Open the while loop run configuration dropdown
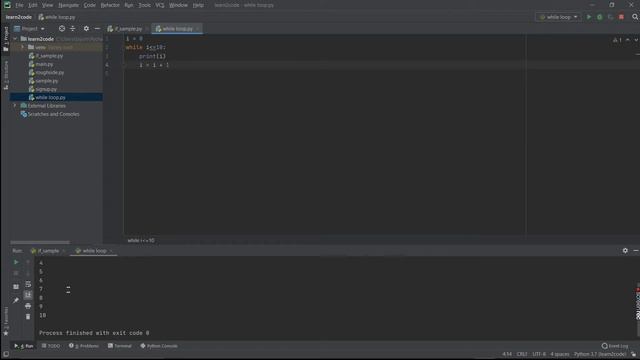The image size is (640, 360). [x=558, y=17]
